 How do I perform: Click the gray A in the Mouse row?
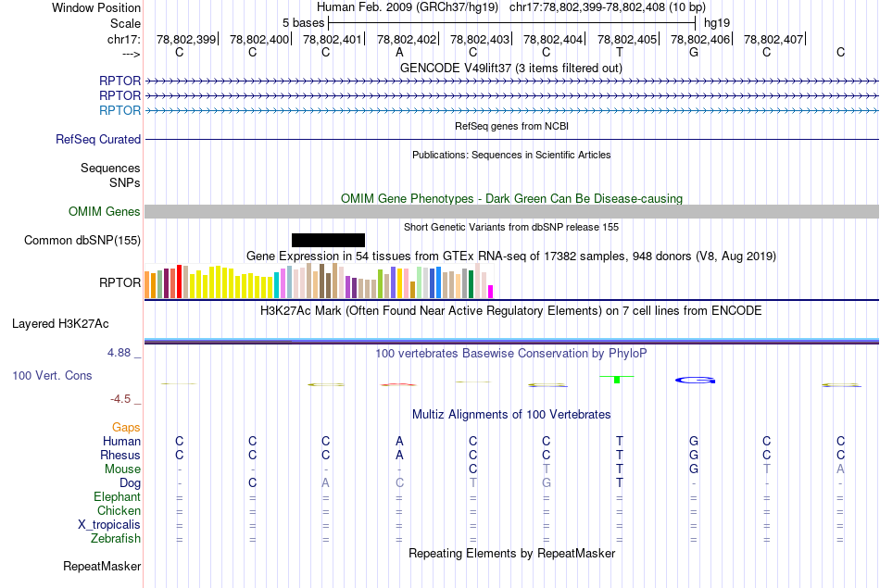pos(840,469)
